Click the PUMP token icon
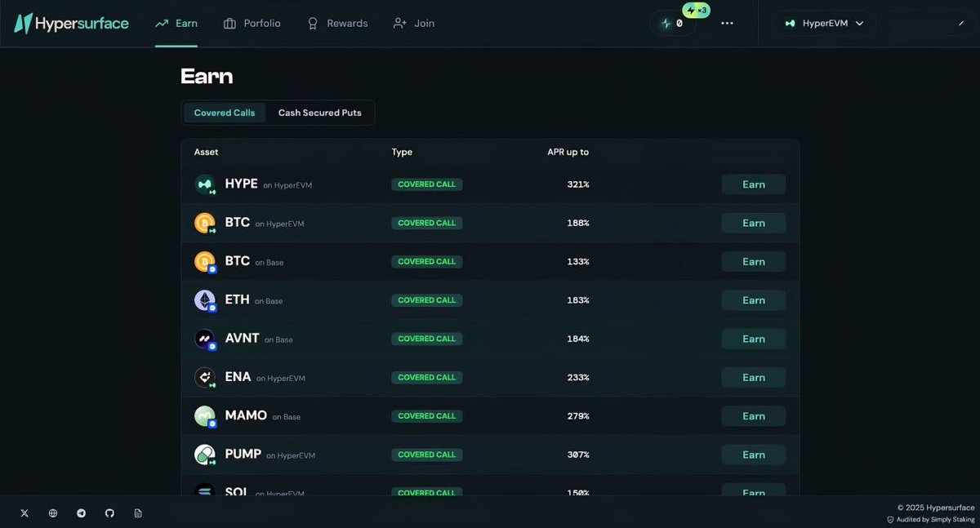980x528 pixels. 205,455
